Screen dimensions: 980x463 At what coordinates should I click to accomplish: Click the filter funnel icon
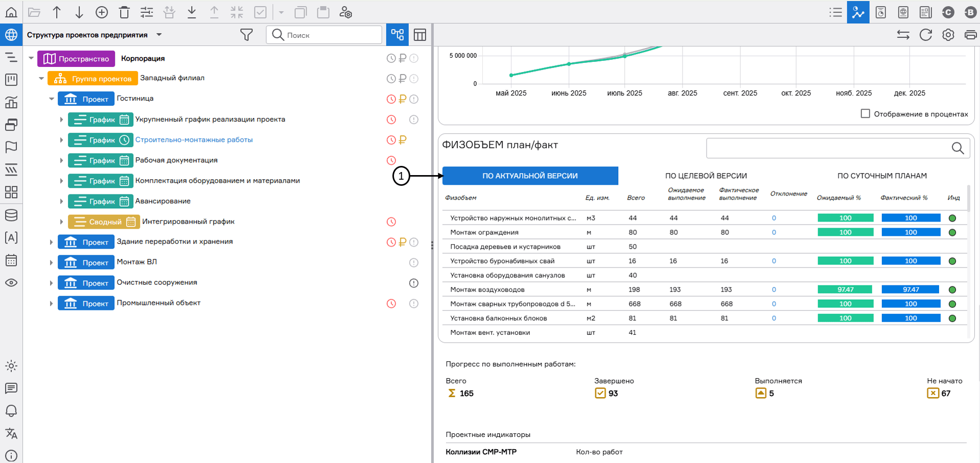246,35
